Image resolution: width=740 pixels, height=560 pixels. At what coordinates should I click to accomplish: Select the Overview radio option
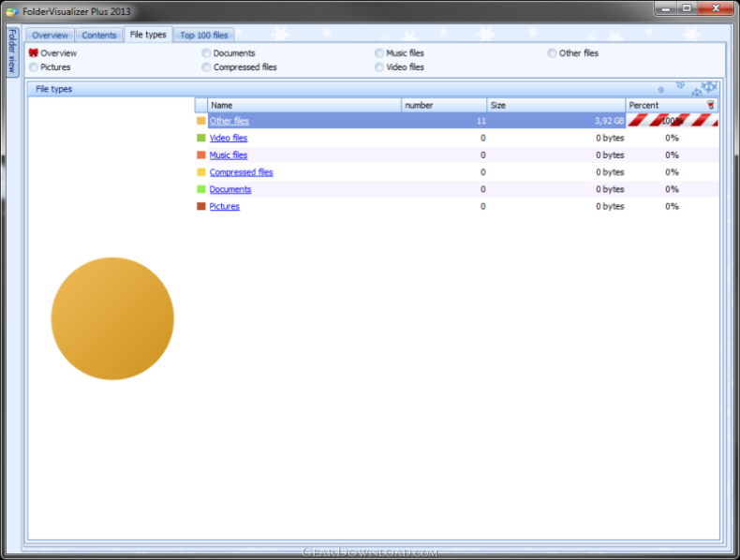[x=52, y=52]
